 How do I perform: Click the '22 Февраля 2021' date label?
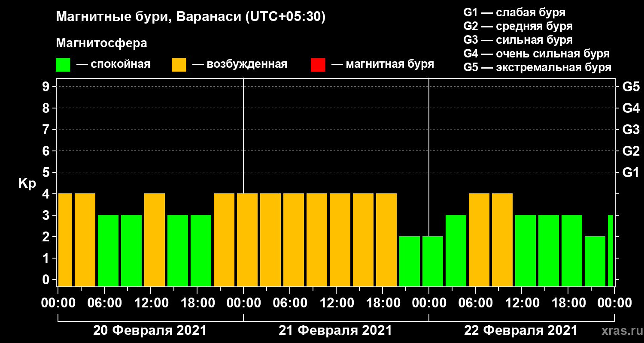(521, 331)
